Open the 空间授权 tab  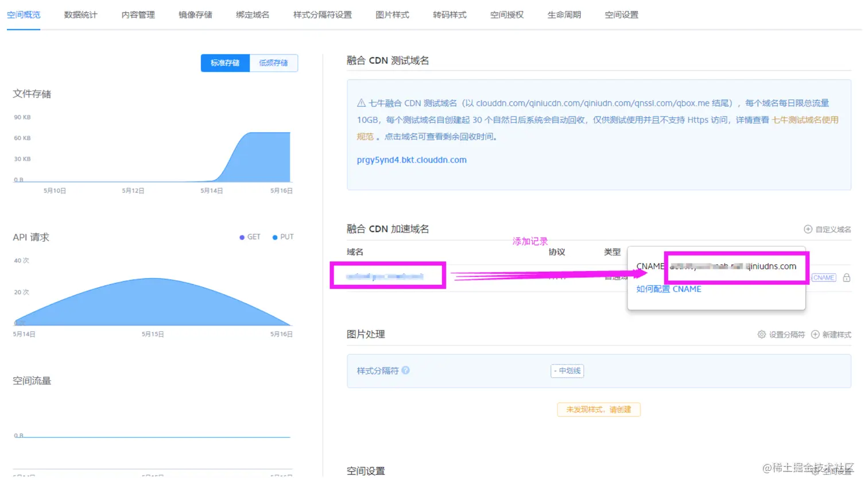pos(507,15)
